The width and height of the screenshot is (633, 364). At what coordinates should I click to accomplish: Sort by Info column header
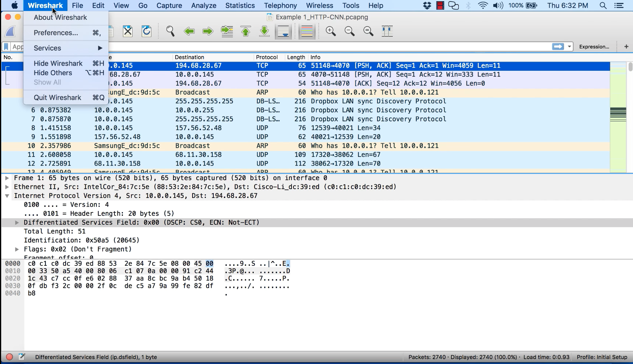click(459, 57)
